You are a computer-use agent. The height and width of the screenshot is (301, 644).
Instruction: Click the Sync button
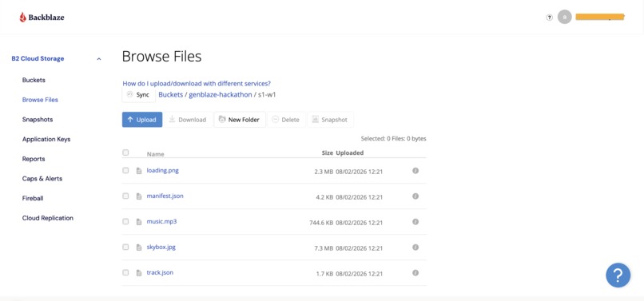point(138,95)
